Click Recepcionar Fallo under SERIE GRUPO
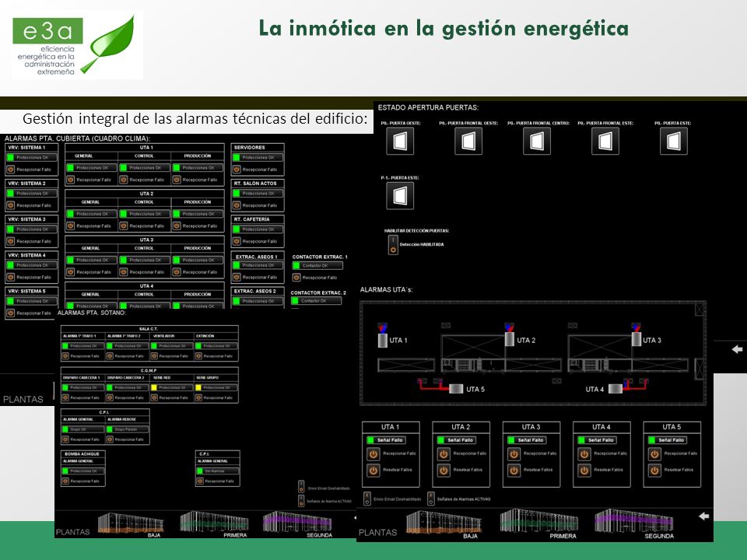Viewport: 747px width, 560px height. coord(198,397)
